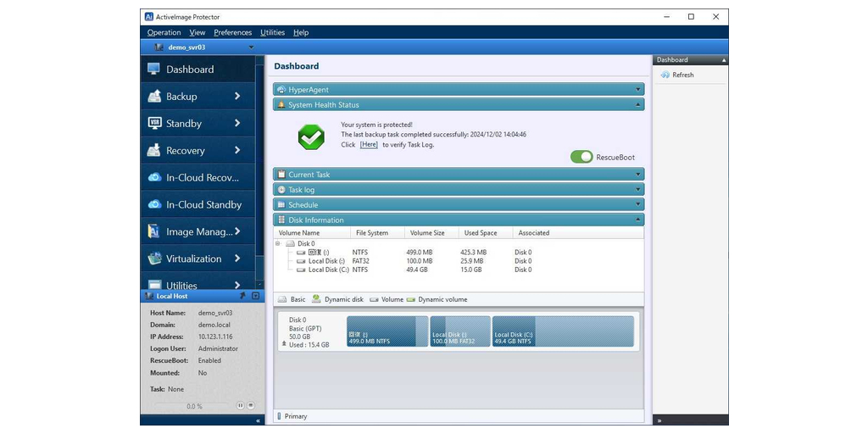Click the Current Task clipboard icon
The width and height of the screenshot is (868, 434).
pos(281,175)
